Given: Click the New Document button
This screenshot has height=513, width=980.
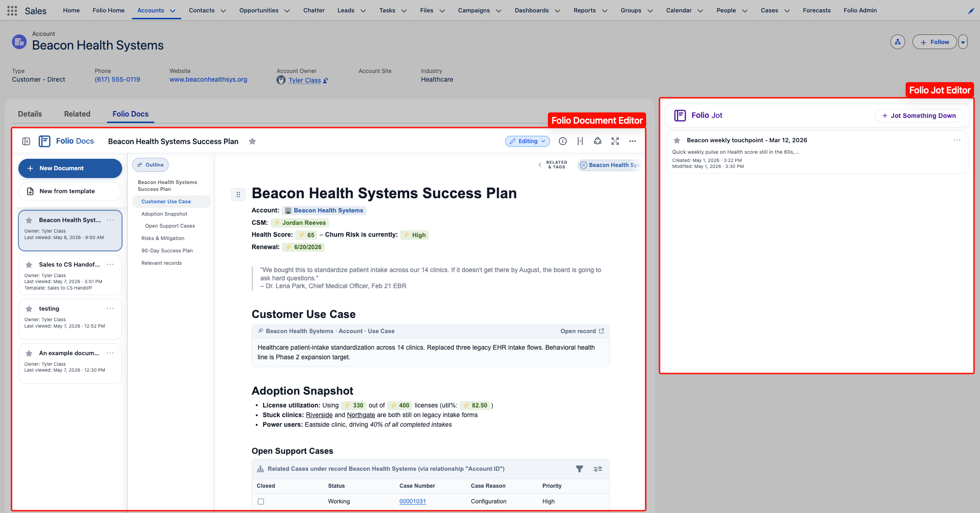Looking at the screenshot, I should click(x=70, y=168).
